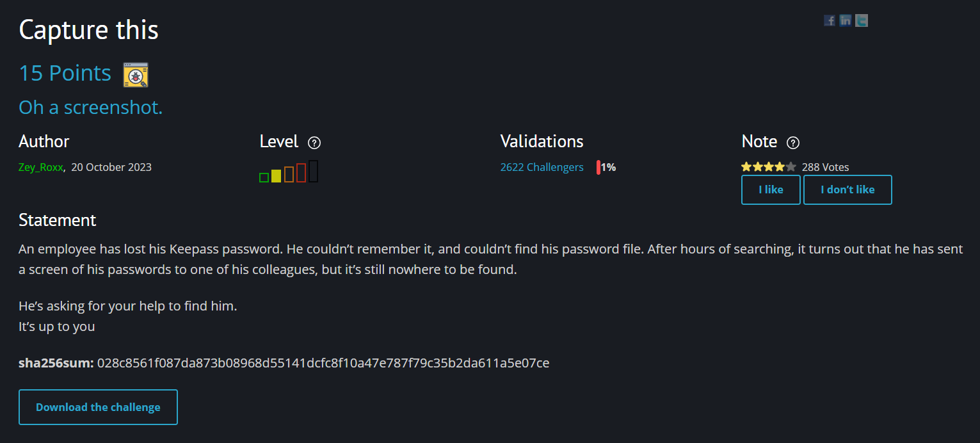Image resolution: width=980 pixels, height=443 pixels.
Task: Vote with the I like button
Action: [771, 189]
